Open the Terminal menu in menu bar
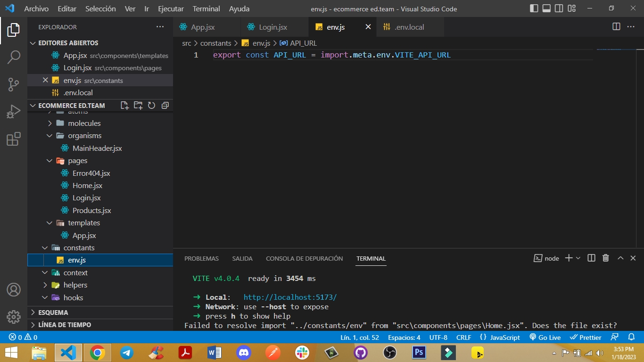Image resolution: width=644 pixels, height=362 pixels. tap(206, 8)
